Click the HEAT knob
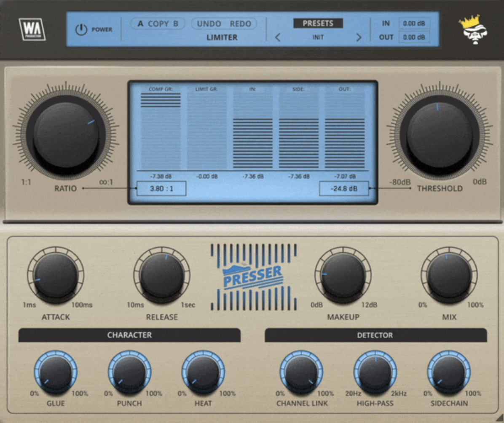 pyautogui.click(x=203, y=372)
